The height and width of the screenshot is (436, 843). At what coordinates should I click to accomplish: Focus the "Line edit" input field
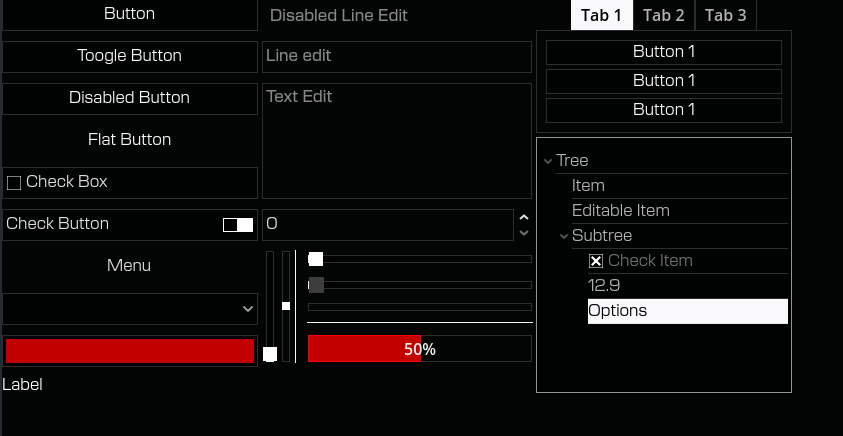[396, 57]
